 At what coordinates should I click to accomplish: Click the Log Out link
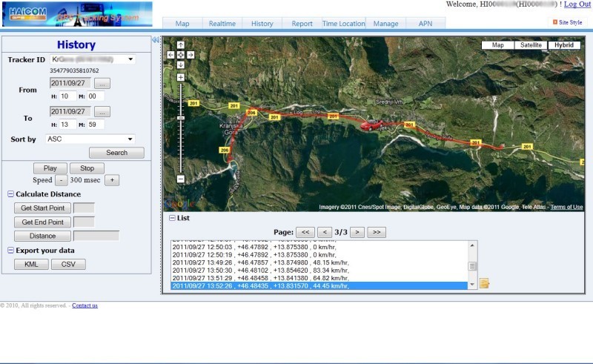tap(577, 4)
